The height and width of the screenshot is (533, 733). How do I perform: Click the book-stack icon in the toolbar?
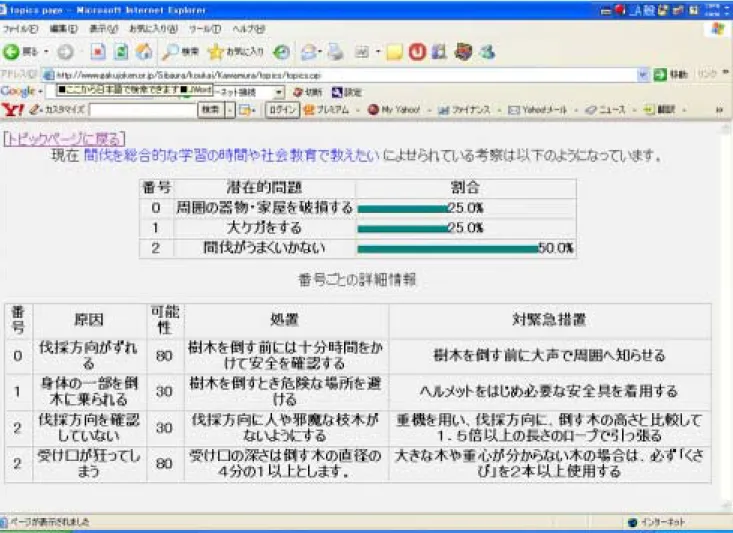(x=439, y=52)
